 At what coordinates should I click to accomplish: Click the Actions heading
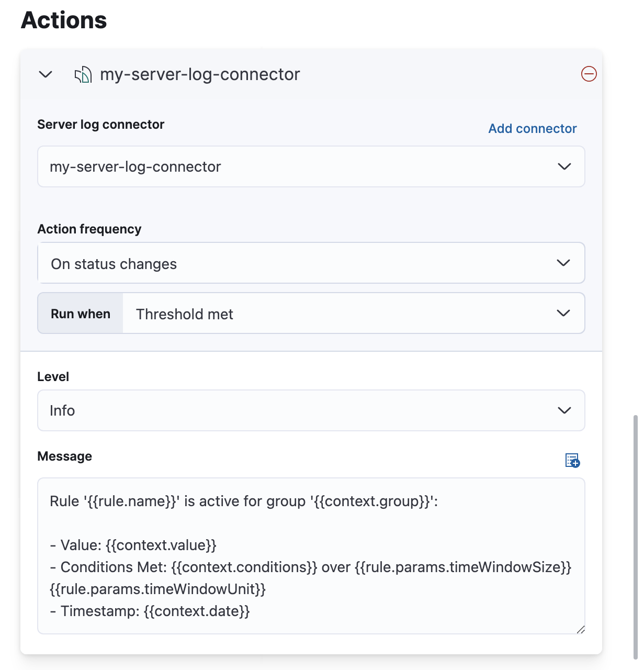63,20
